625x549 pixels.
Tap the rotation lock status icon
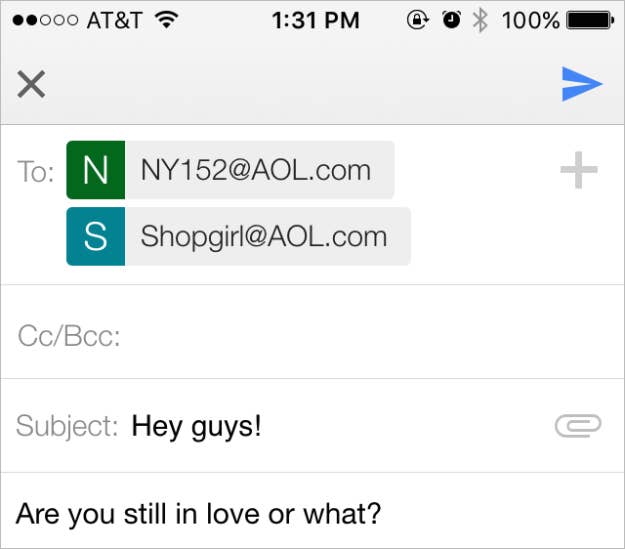417,20
